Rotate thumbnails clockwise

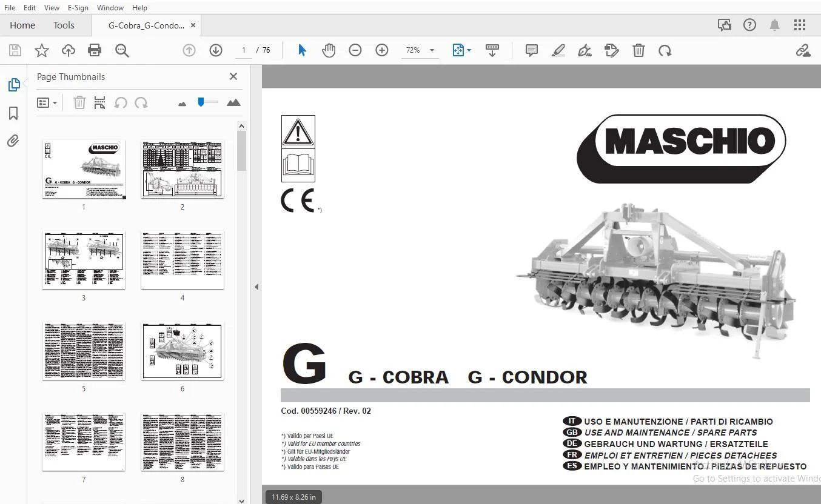[x=141, y=102]
